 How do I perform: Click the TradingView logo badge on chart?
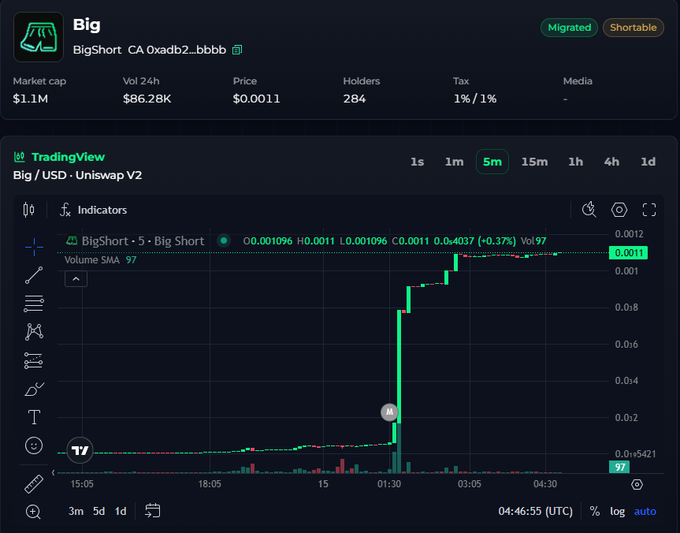(80, 451)
